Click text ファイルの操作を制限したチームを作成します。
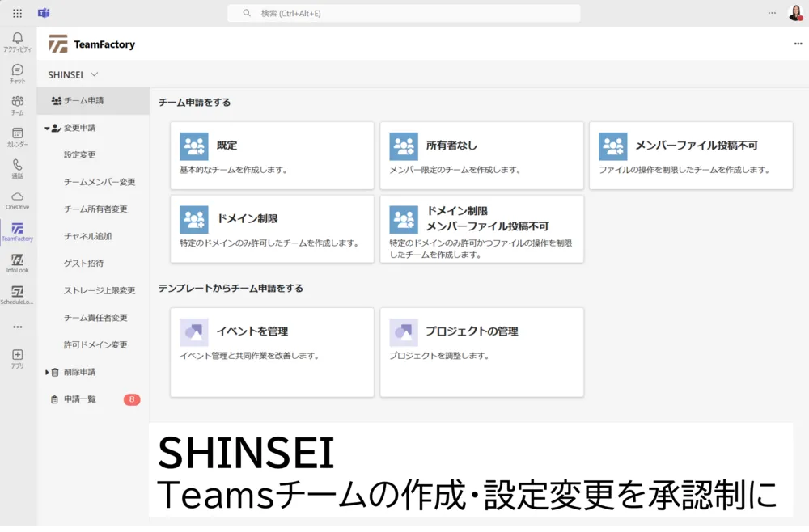Screen dimensions: 809x532 click(x=685, y=170)
